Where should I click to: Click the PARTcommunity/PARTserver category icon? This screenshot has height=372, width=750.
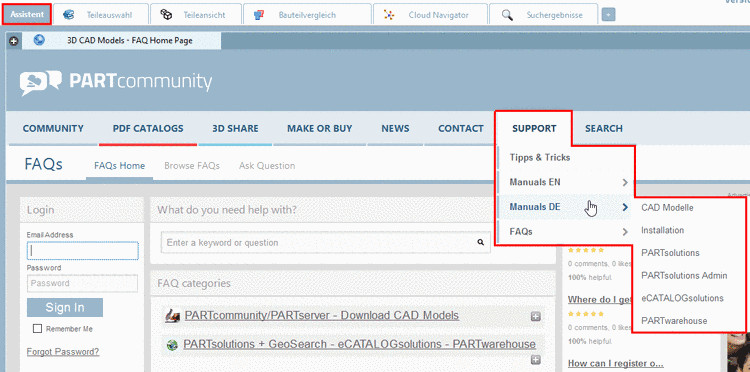point(172,316)
